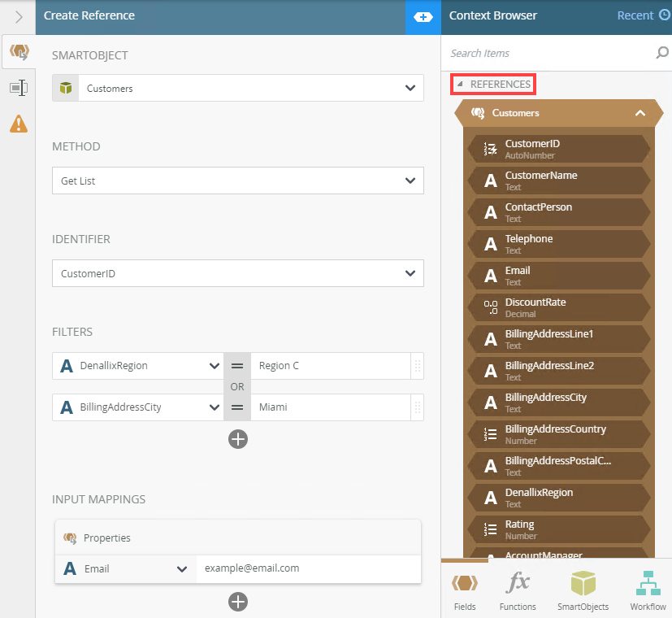The height and width of the screenshot is (618, 672).
Task: Open the properties tab icon in sidebar
Action: pyautogui.click(x=19, y=88)
